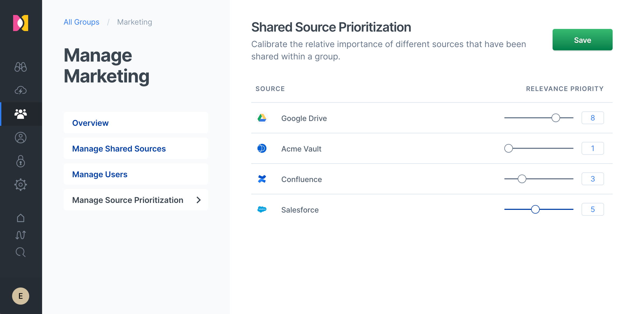This screenshot has height=314, width=644.
Task: Click the Confluence source name
Action: click(302, 179)
